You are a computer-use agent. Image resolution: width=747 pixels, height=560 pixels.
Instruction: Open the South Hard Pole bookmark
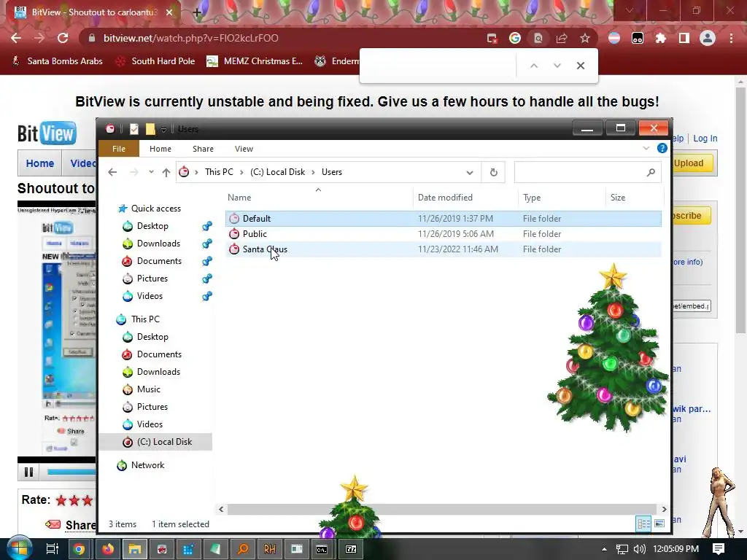pos(156,61)
